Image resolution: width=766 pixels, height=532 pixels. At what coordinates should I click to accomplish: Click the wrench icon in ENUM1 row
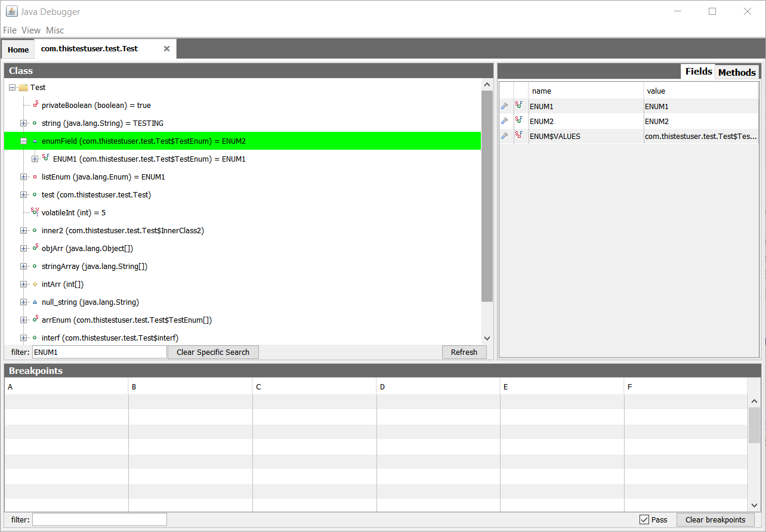505,106
